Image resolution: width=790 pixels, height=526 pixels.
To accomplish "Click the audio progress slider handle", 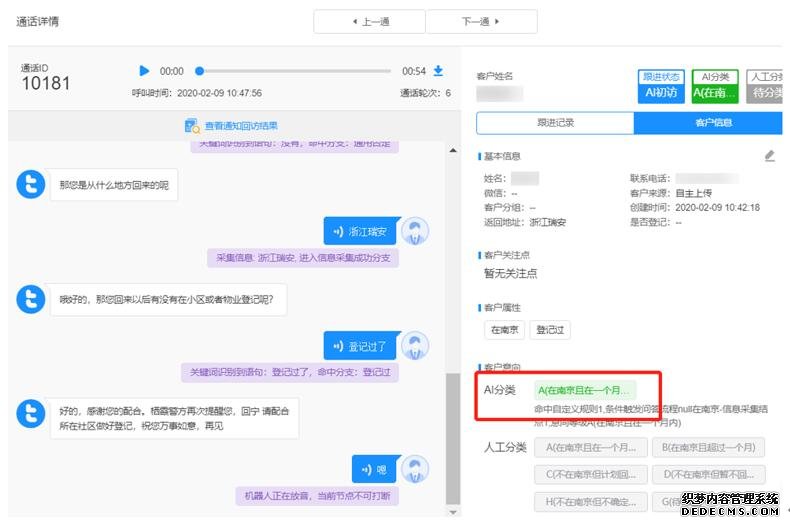I will tap(200, 71).
